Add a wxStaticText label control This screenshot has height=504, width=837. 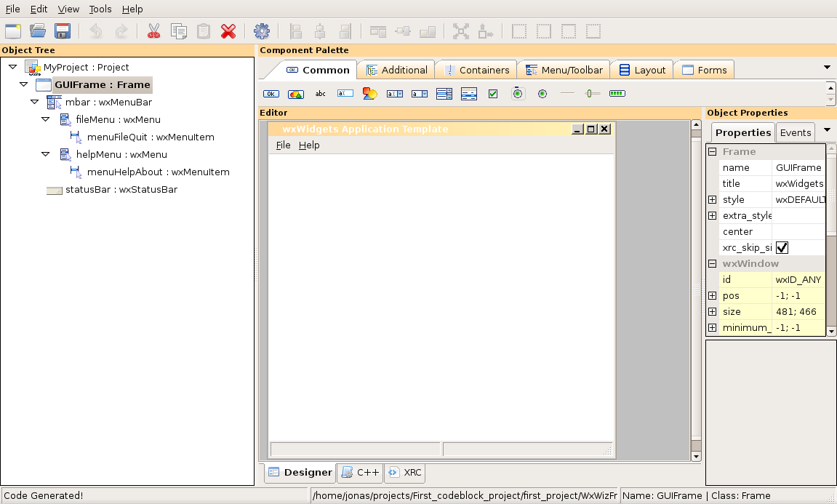[x=321, y=93]
